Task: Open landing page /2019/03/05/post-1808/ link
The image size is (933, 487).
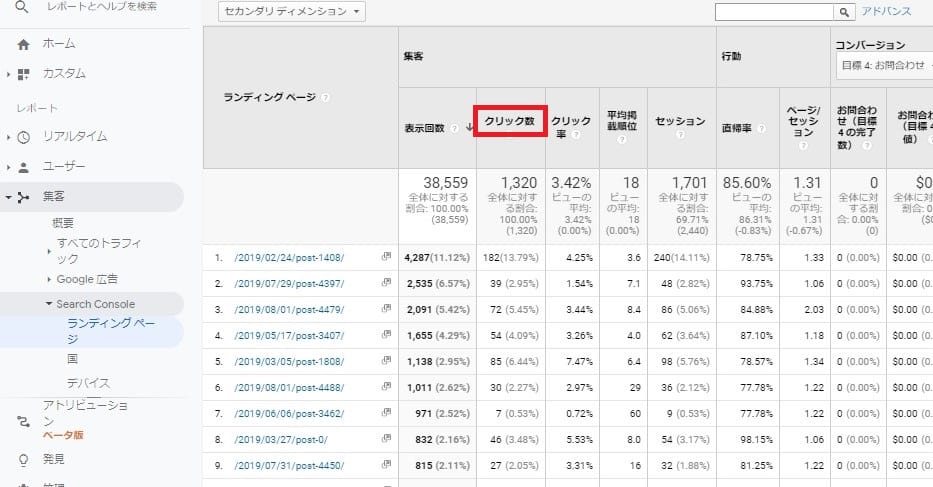Action: coord(289,362)
